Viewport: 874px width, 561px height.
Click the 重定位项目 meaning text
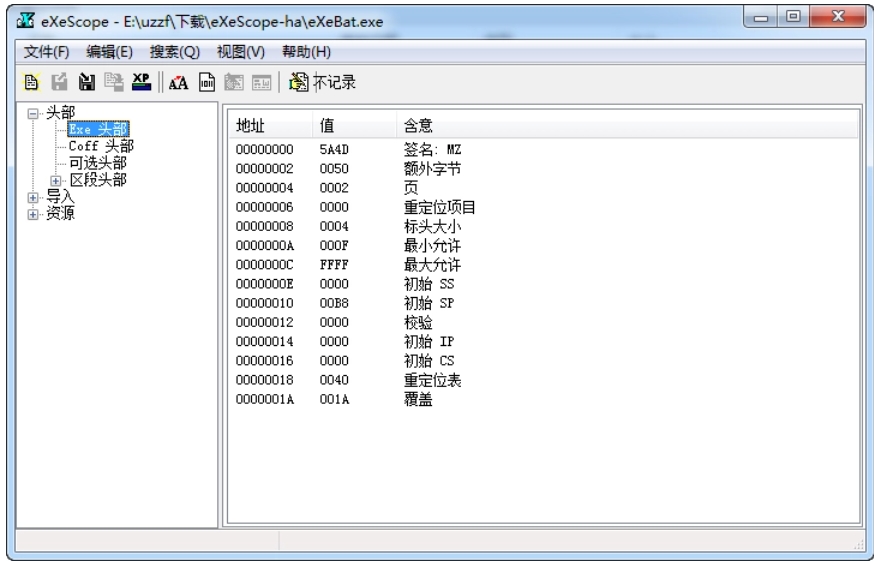click(x=439, y=207)
